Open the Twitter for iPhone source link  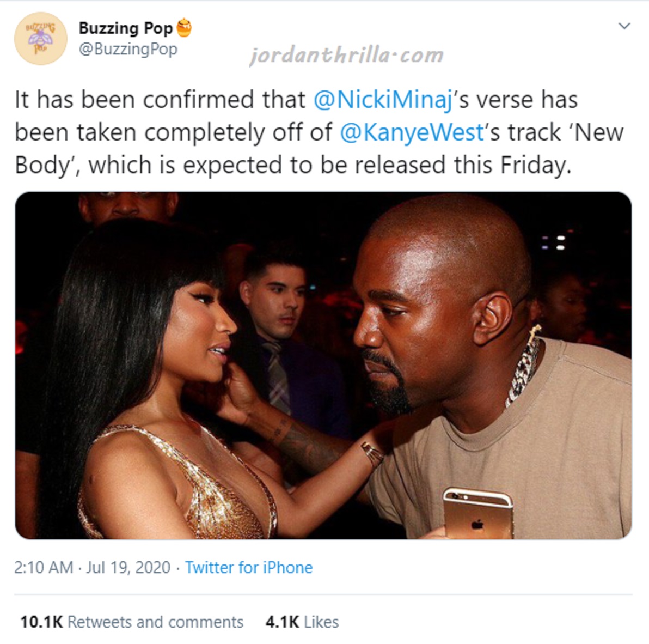pos(248,567)
